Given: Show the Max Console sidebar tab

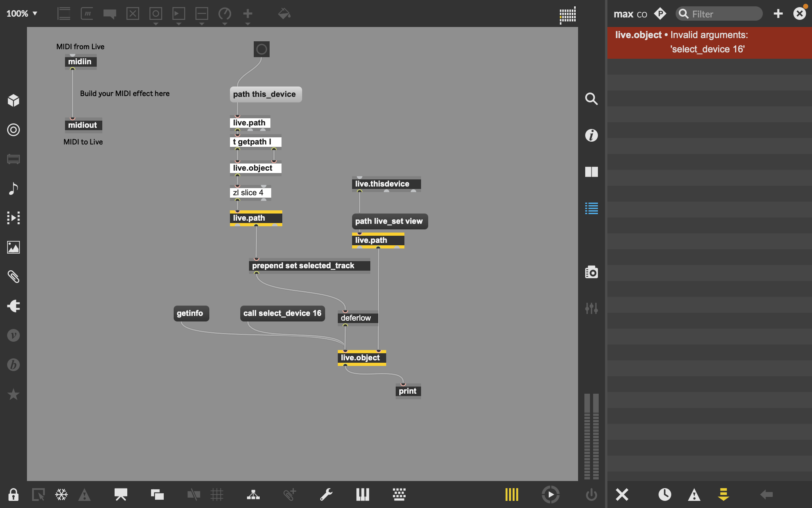Looking at the screenshot, I should pos(591,208).
